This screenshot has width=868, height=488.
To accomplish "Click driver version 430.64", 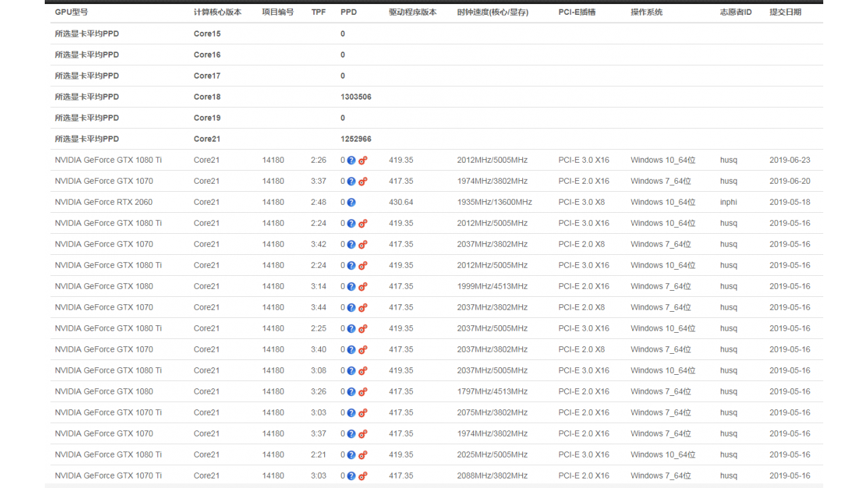I will pos(401,202).
